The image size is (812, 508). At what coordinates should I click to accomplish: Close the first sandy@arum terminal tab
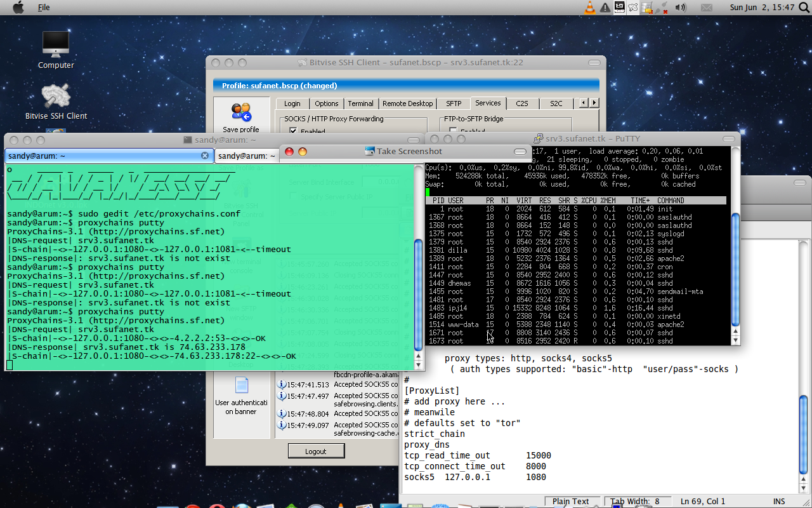[x=205, y=156]
